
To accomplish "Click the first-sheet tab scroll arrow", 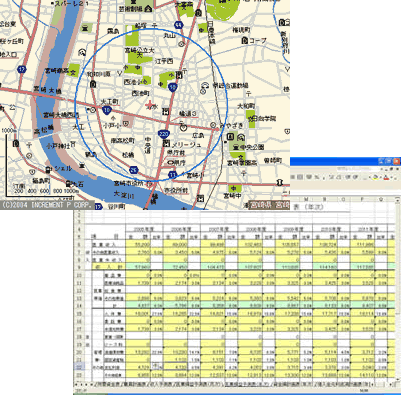I will (76, 384).
